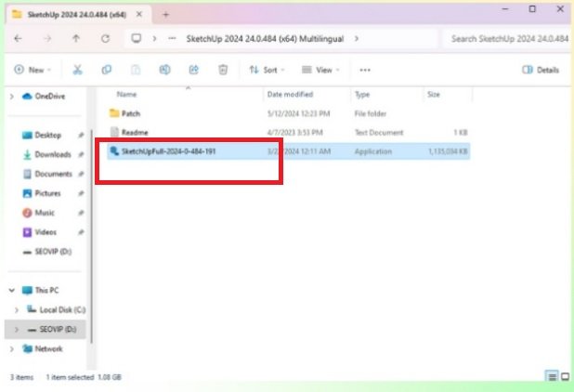
Task: Open the Sort dropdown menu
Action: (267, 70)
